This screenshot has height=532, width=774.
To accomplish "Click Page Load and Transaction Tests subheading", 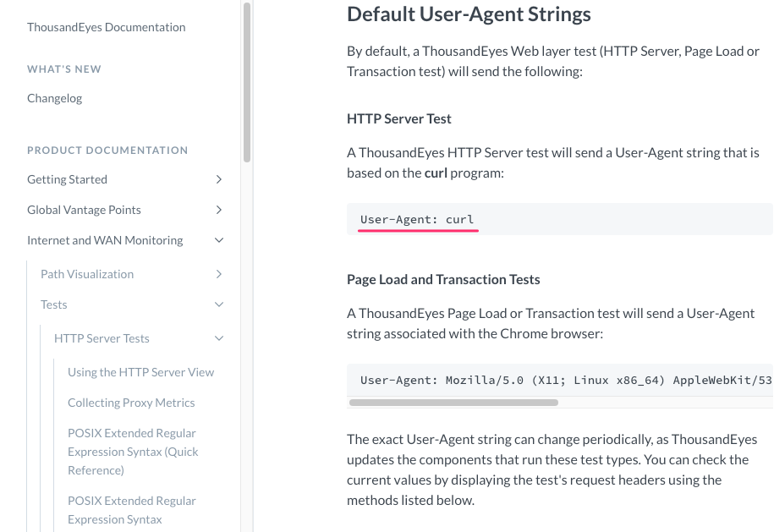I will click(x=443, y=280).
